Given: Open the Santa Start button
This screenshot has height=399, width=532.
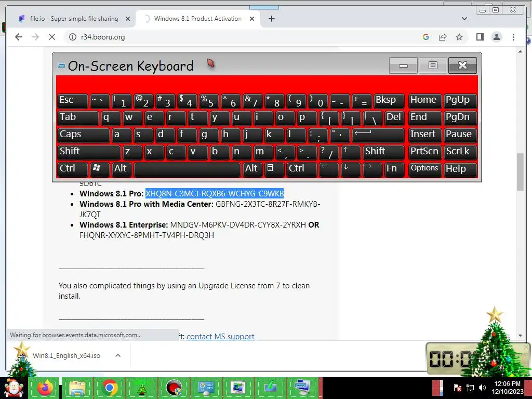Looking at the screenshot, I should [13, 388].
